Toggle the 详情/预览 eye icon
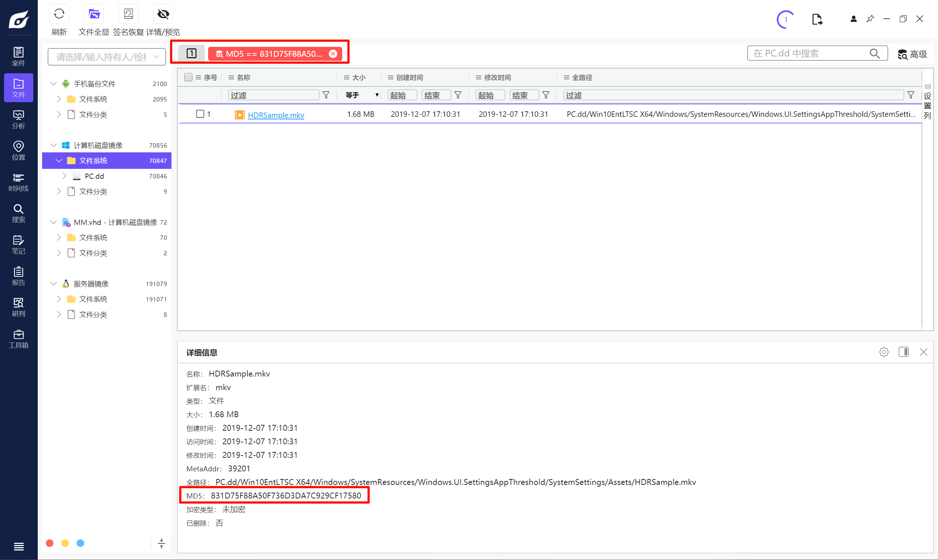The image size is (938, 560). 163,14
